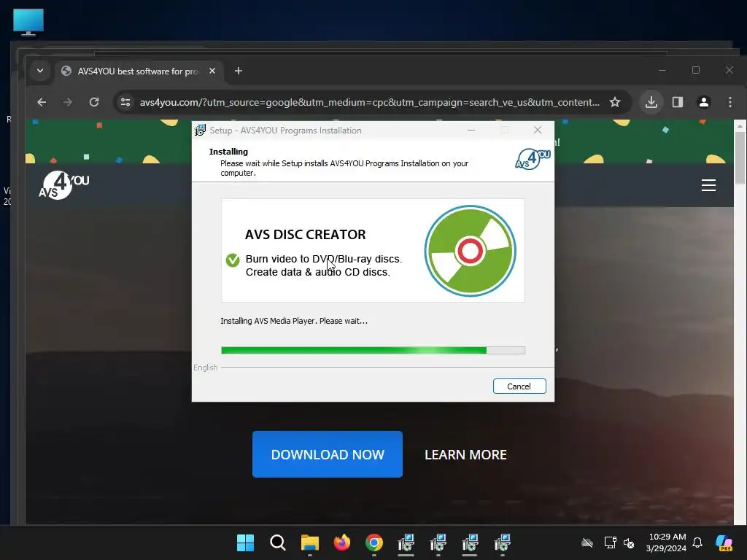Open Chrome profile menu
Image resolution: width=747 pixels, height=560 pixels.
coord(704,102)
